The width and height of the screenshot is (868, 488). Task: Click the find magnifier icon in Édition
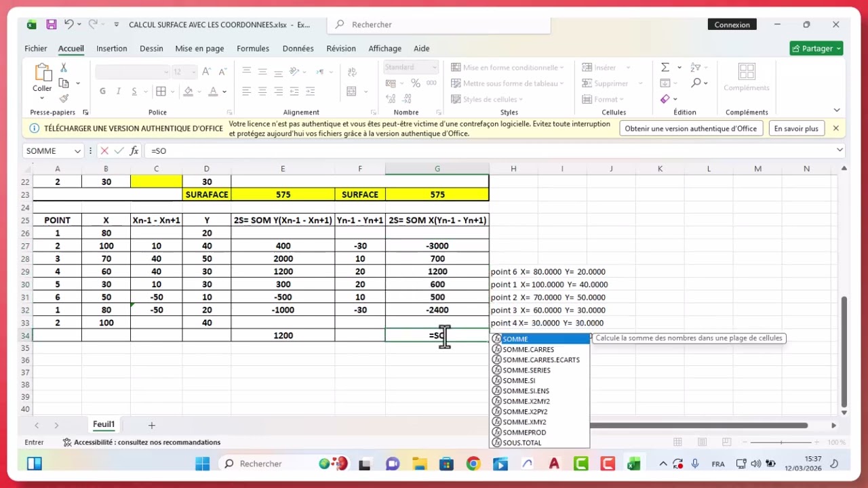pos(696,83)
